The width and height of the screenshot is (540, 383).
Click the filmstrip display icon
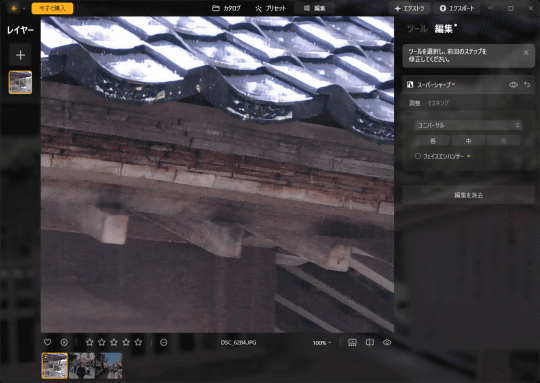[x=352, y=342]
